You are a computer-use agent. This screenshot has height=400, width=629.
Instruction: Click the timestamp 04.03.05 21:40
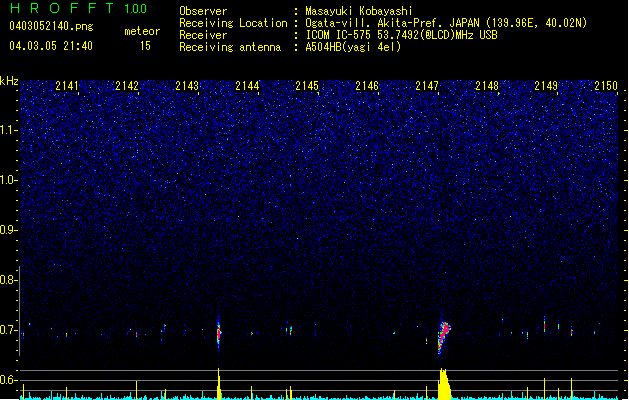point(51,46)
